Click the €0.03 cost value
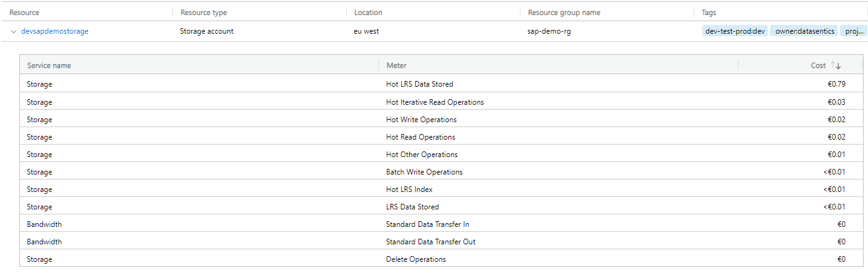868x273 pixels. coord(836,102)
